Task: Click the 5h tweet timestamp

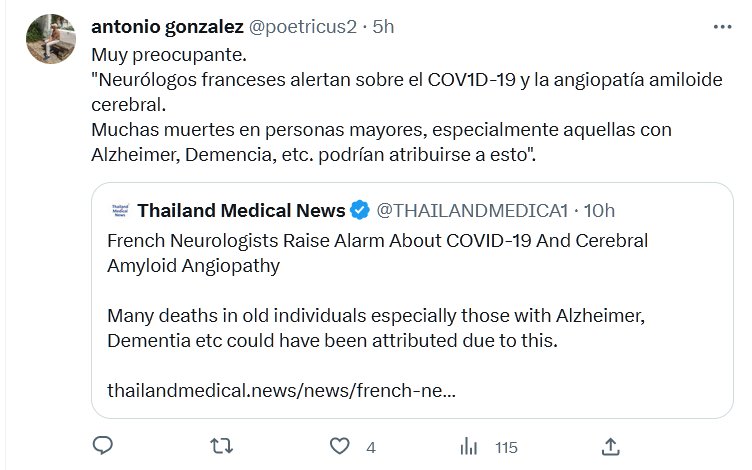Action: (384, 27)
